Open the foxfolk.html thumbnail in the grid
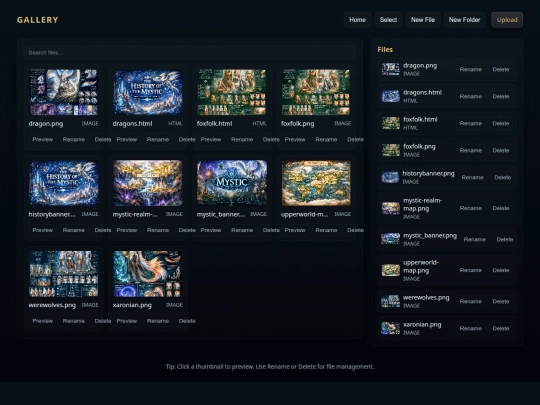The image size is (540, 405). click(x=232, y=92)
